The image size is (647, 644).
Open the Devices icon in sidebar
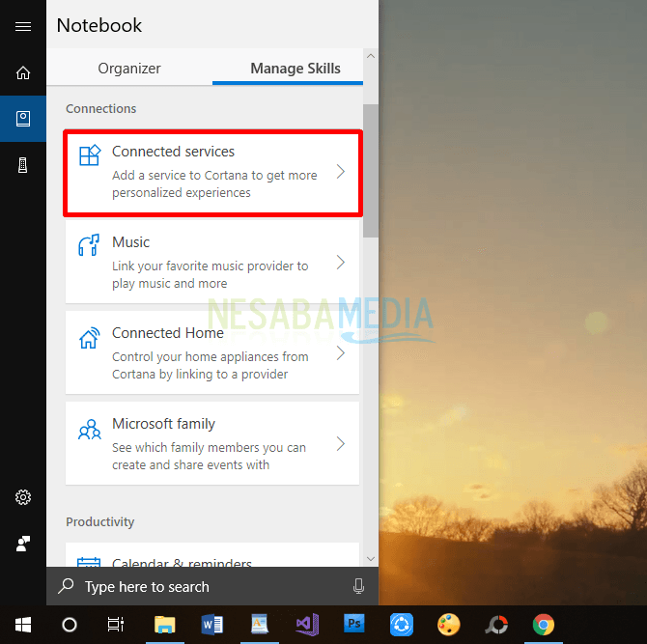pos(23,165)
